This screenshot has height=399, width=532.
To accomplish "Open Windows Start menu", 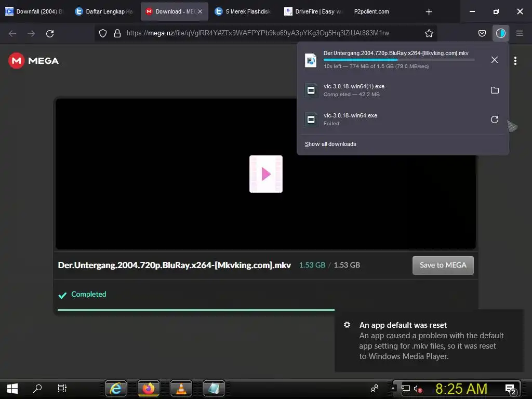I will tap(12, 389).
